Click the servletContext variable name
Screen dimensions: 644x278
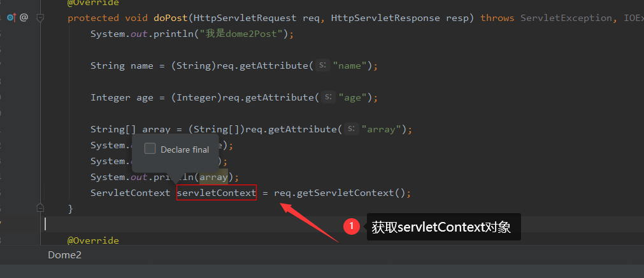coord(217,193)
